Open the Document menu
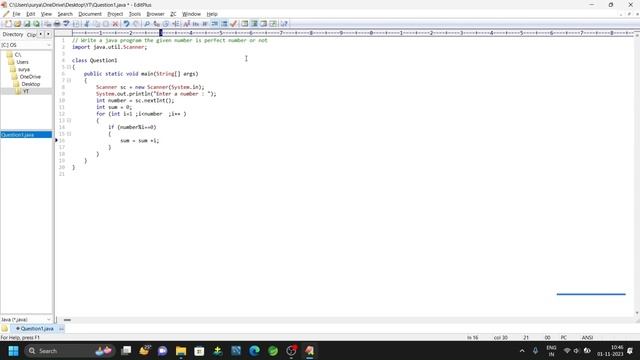Viewport: 640px width, 360px height. (90, 14)
